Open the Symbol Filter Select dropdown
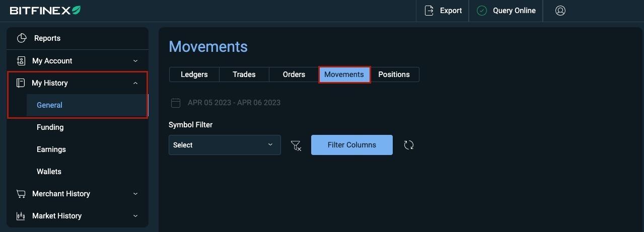Viewport: 644px width, 232px height. pos(225,145)
